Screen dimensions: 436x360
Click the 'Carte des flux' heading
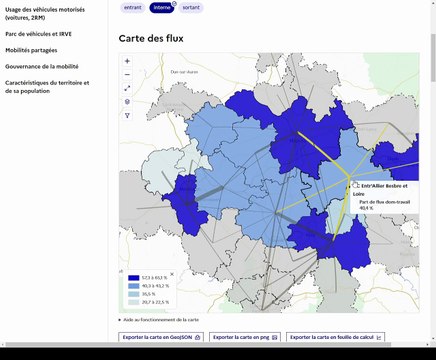(151, 38)
